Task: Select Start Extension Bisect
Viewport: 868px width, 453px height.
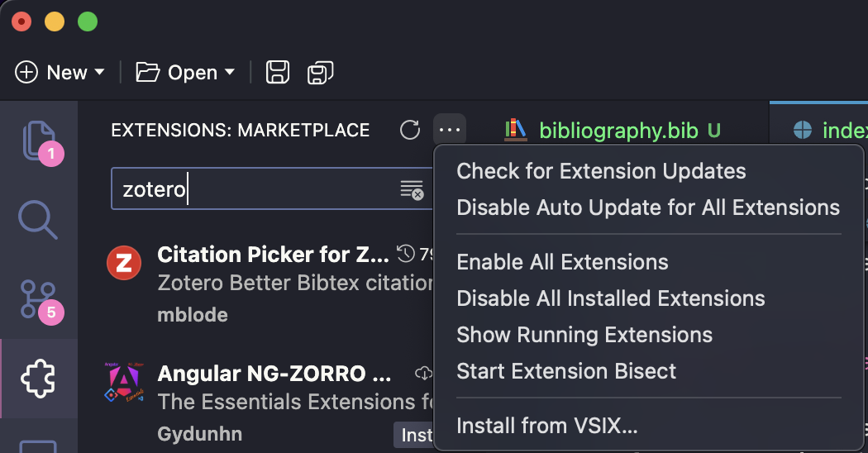Action: point(566,371)
